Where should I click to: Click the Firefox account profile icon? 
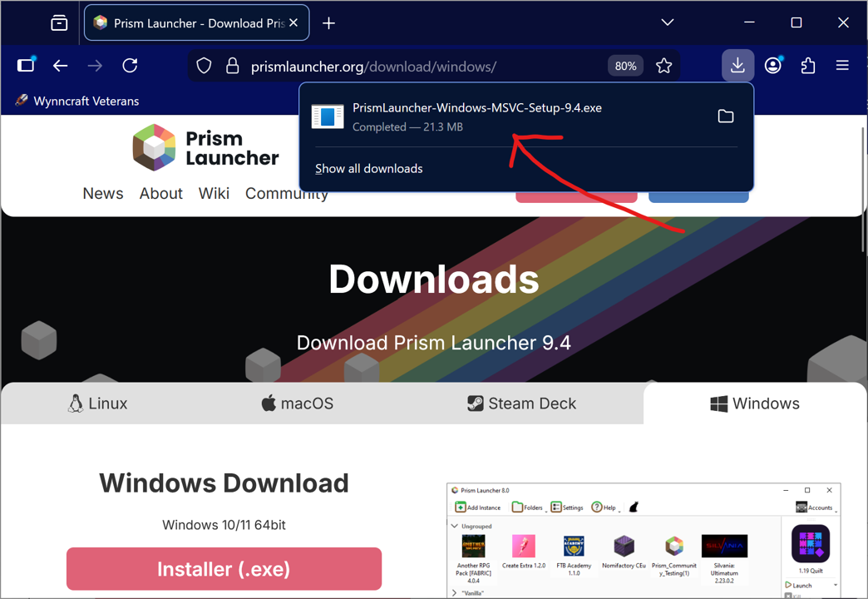[x=773, y=66]
